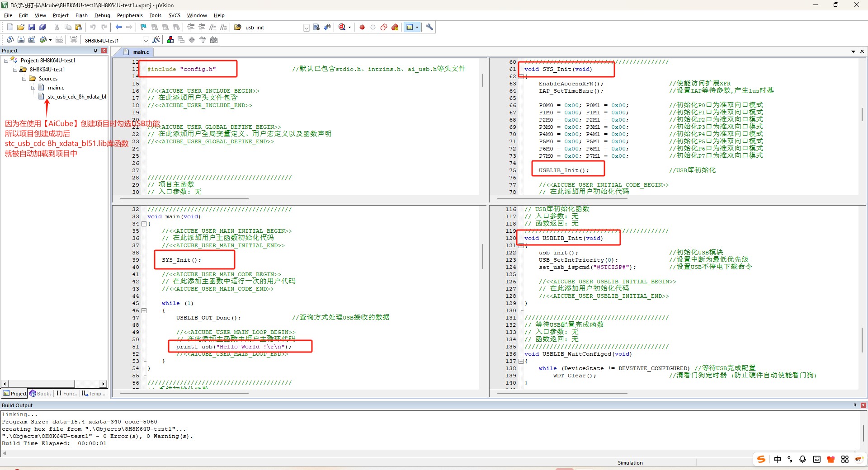Open the SVCS menu
The height and width of the screenshot is (470, 868).
[x=174, y=15]
